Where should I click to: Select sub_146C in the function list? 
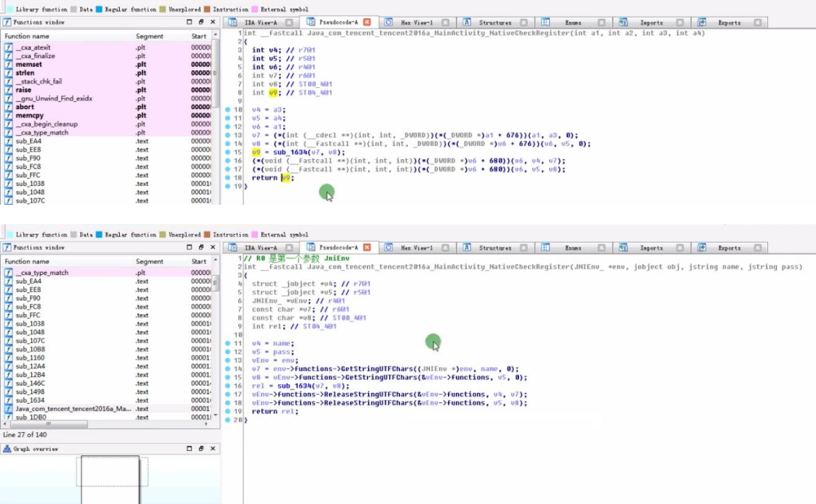click(x=29, y=383)
